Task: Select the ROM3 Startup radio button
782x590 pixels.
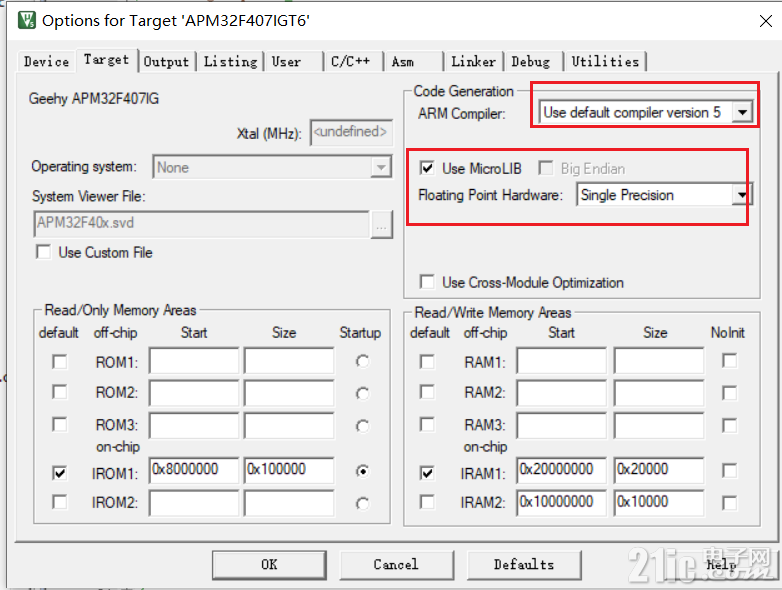Action: pyautogui.click(x=363, y=426)
